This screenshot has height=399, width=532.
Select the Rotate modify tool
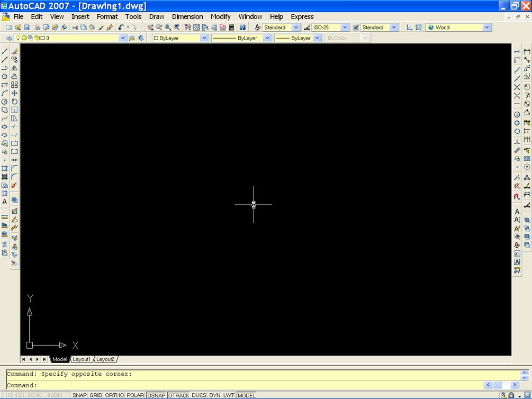[x=14, y=102]
